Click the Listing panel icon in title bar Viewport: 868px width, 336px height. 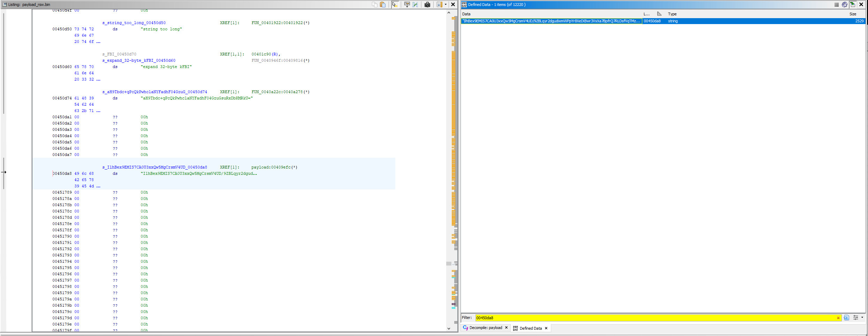(x=5, y=5)
